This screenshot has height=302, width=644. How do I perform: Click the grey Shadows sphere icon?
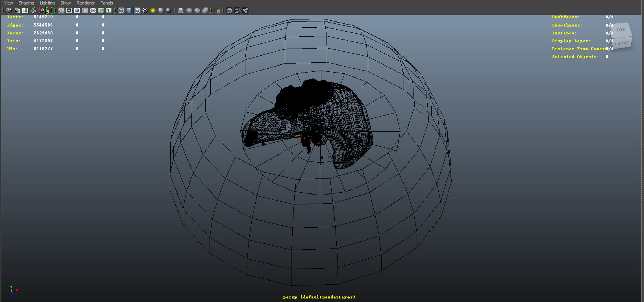pyautogui.click(x=161, y=11)
